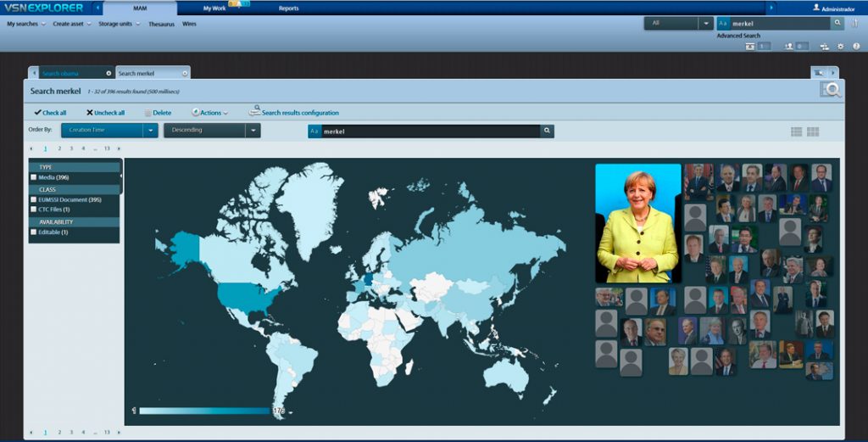
Task: Click the top search field containing merkel
Action: coord(780,23)
